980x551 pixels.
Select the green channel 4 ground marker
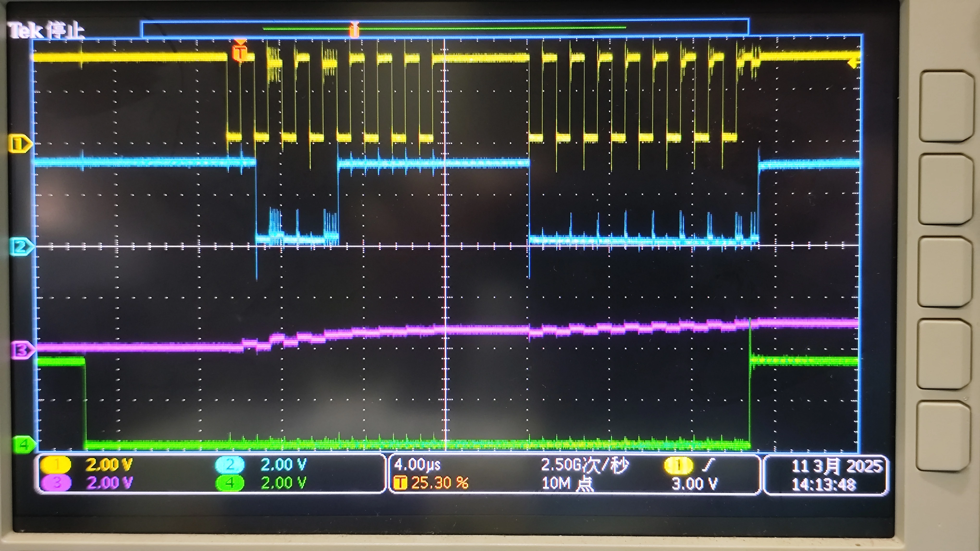pyautogui.click(x=24, y=444)
